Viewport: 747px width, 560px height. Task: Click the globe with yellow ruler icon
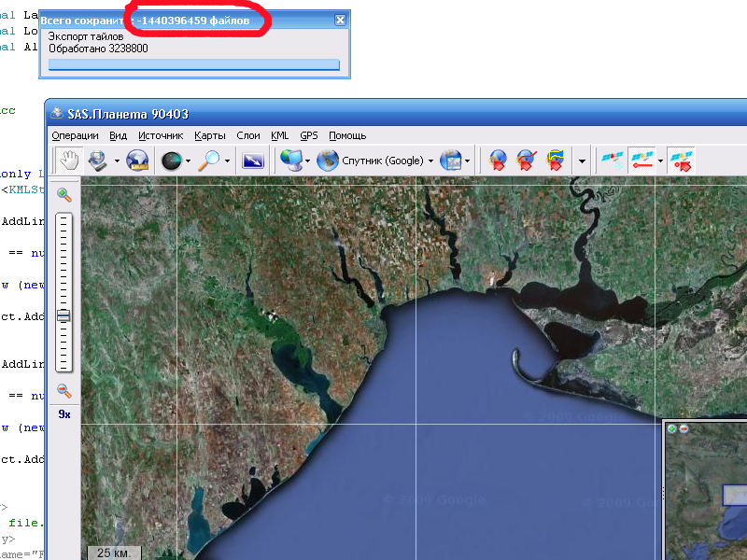coord(138,161)
